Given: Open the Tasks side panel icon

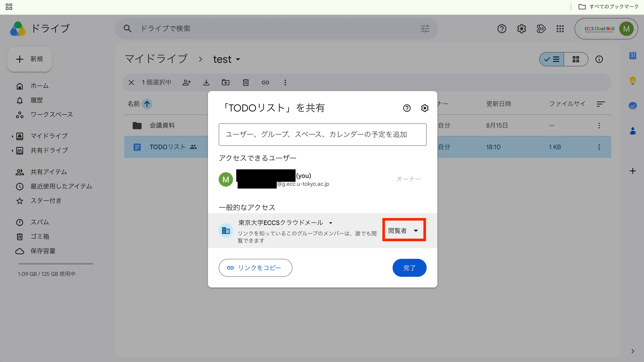Looking at the screenshot, I should 633,106.
